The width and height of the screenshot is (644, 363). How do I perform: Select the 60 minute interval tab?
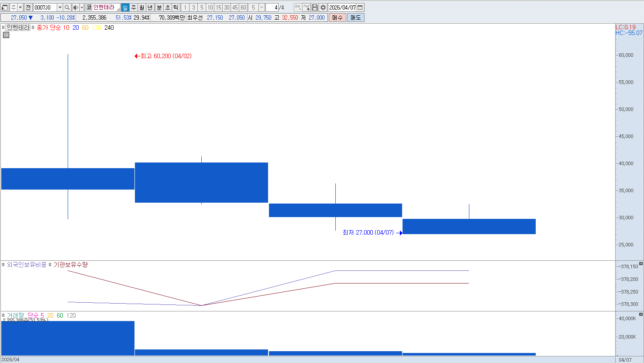click(x=243, y=7)
